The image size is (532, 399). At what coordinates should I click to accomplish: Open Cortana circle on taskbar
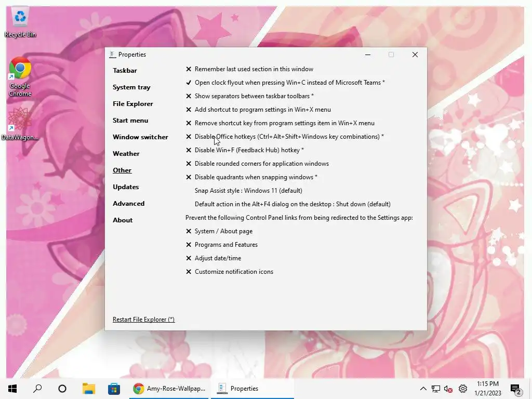pyautogui.click(x=62, y=389)
